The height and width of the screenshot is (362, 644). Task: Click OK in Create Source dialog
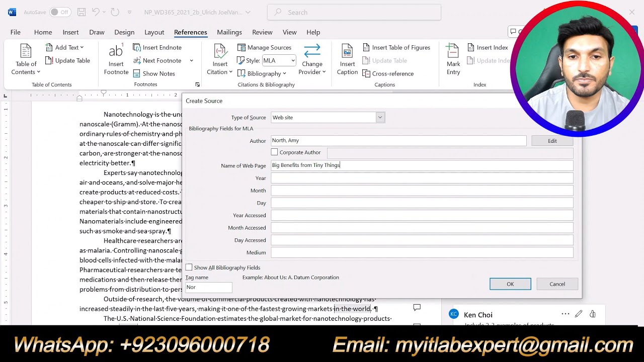pos(510,284)
